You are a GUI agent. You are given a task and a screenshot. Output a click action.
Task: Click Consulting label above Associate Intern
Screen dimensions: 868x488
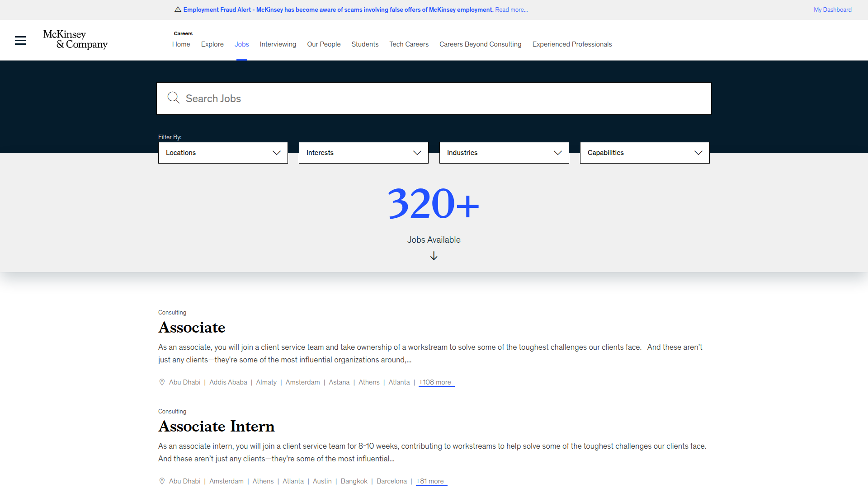(x=172, y=411)
